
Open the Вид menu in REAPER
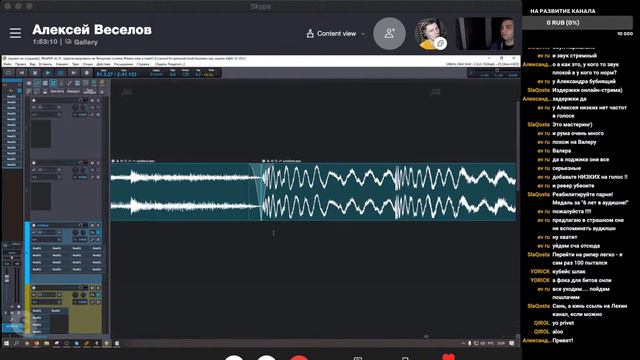32,64
